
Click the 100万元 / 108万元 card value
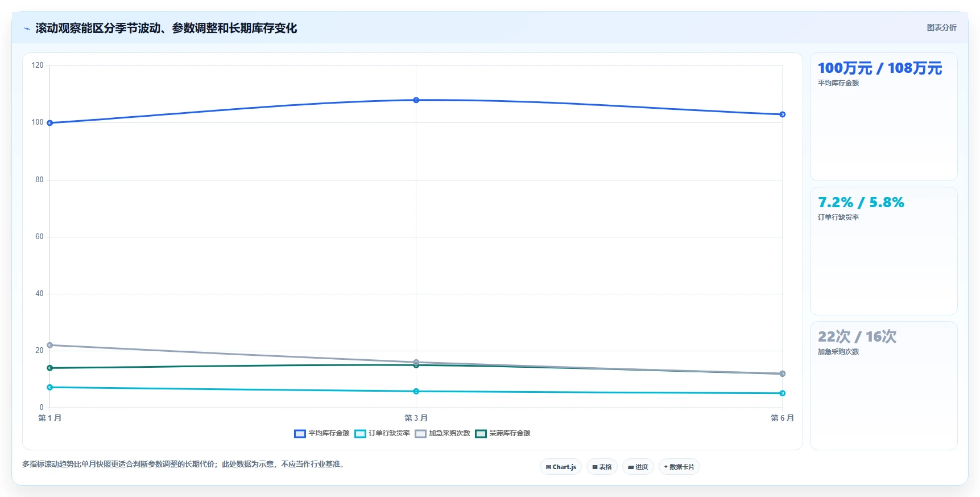(x=880, y=68)
